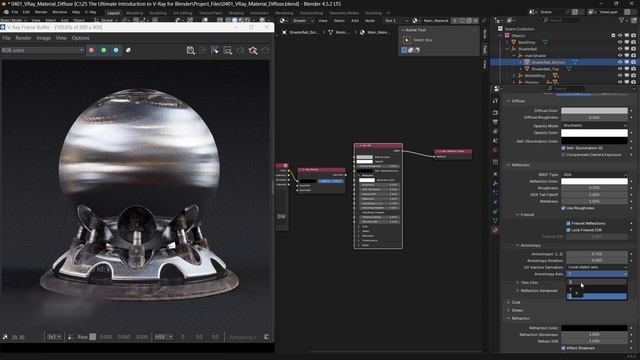Click the Refraction Color swatch
The width and height of the screenshot is (640, 360).
(594, 328)
